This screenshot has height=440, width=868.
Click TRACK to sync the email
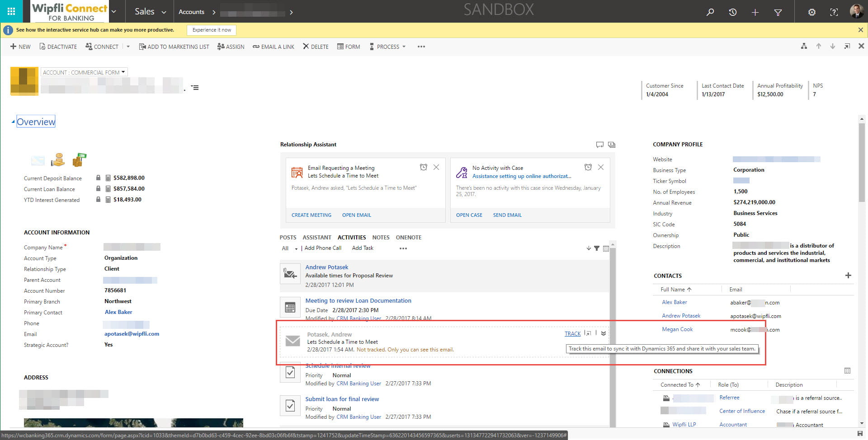click(x=572, y=333)
